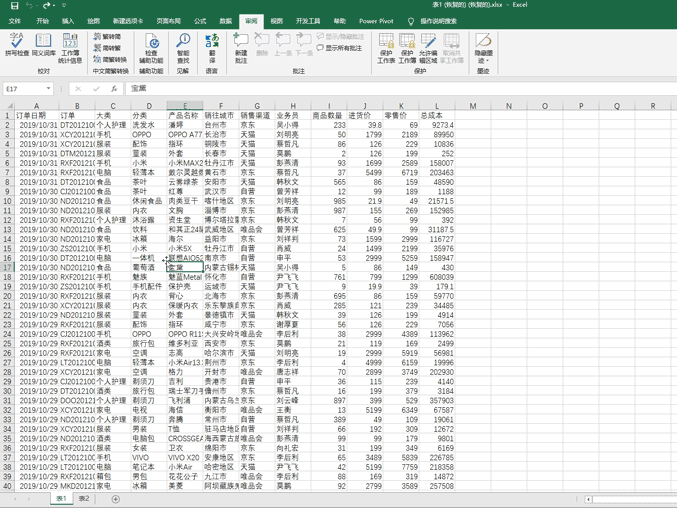Switch to the View tab (视图)
Screen dimensions: 677x508
point(277,21)
